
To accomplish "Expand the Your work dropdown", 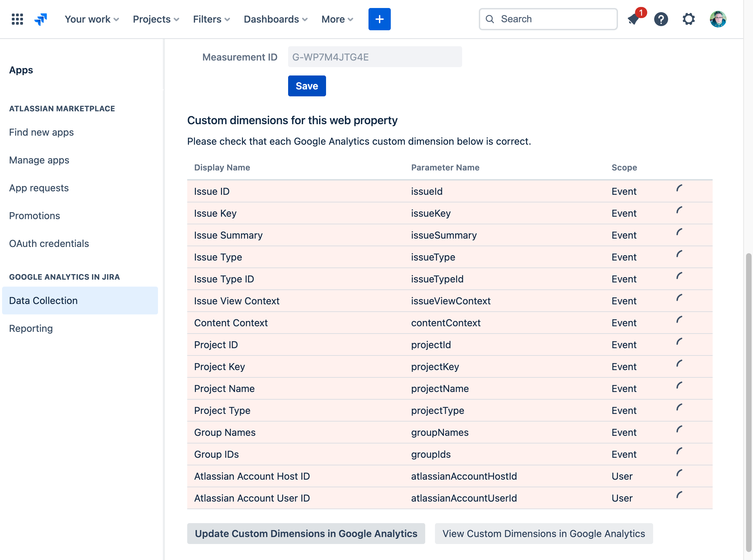I will click(92, 19).
